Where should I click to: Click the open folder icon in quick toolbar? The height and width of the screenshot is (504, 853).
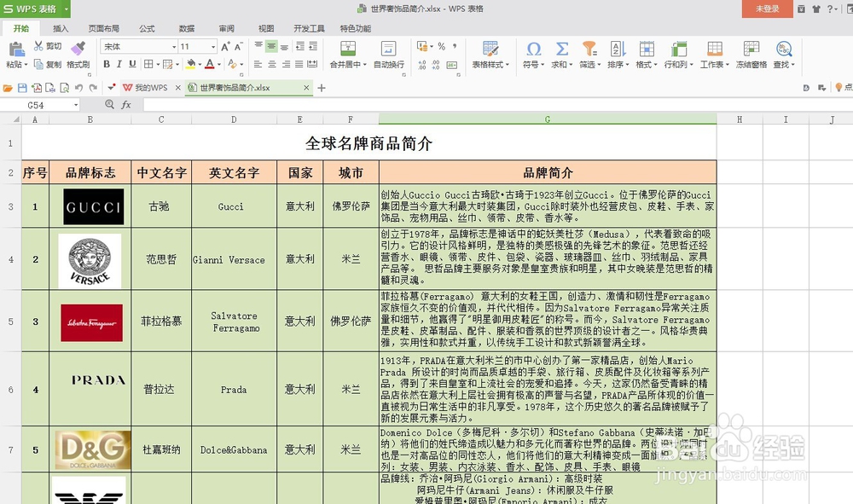tap(8, 88)
